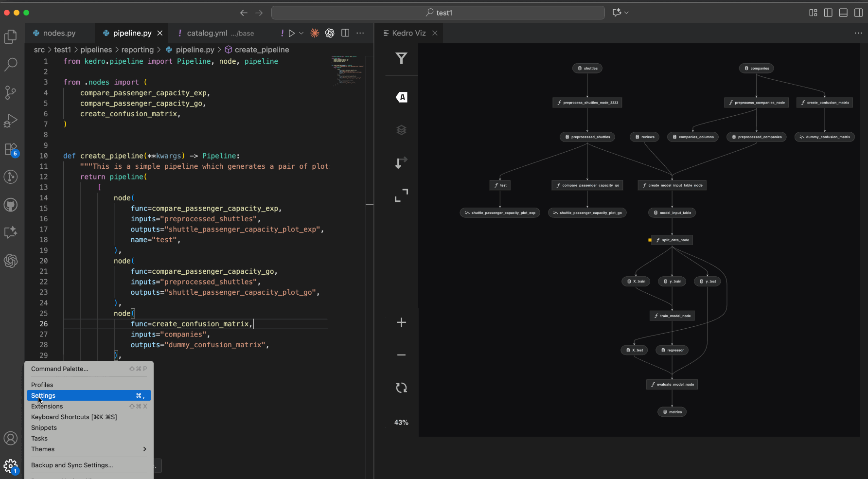
Task: Click the test1 search field in title bar
Action: coord(438,13)
